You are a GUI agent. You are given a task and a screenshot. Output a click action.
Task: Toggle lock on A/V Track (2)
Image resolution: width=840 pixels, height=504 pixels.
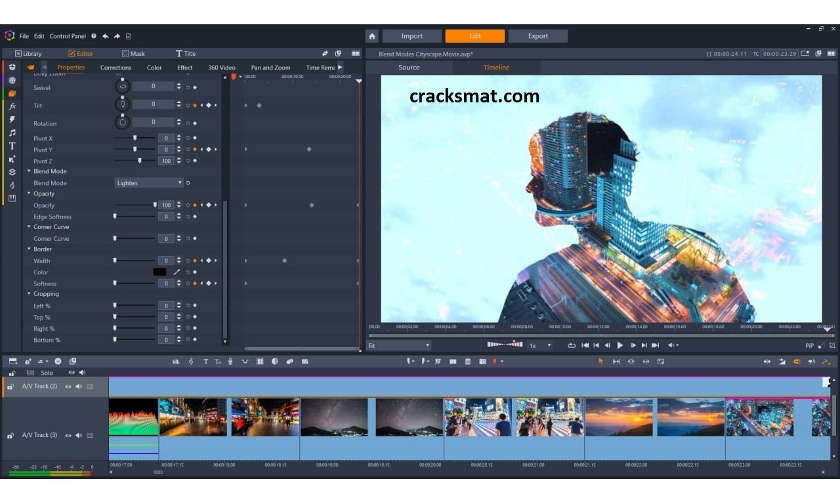coord(10,387)
